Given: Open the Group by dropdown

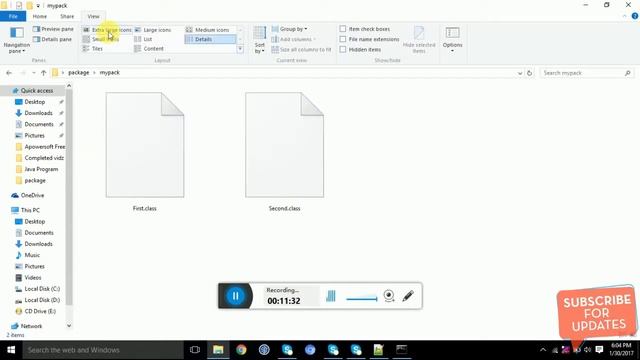Looking at the screenshot, I should coord(290,29).
